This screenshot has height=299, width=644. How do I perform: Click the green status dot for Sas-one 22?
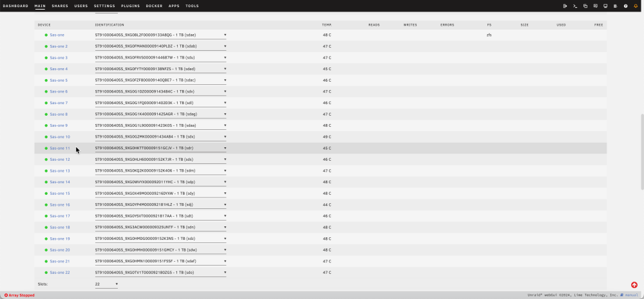coord(46,273)
